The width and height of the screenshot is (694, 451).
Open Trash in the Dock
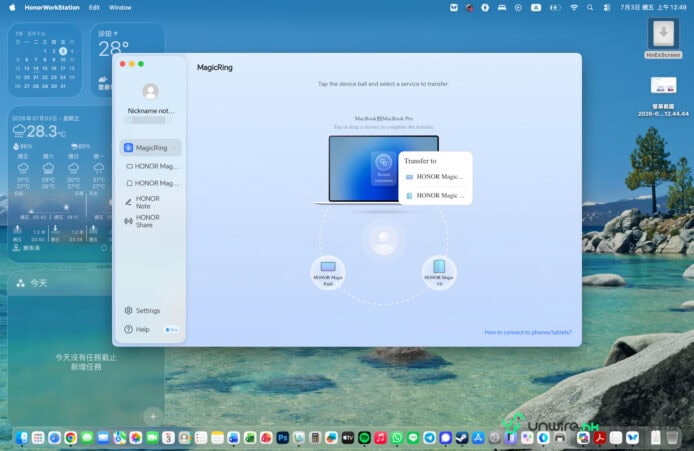pyautogui.click(x=672, y=438)
